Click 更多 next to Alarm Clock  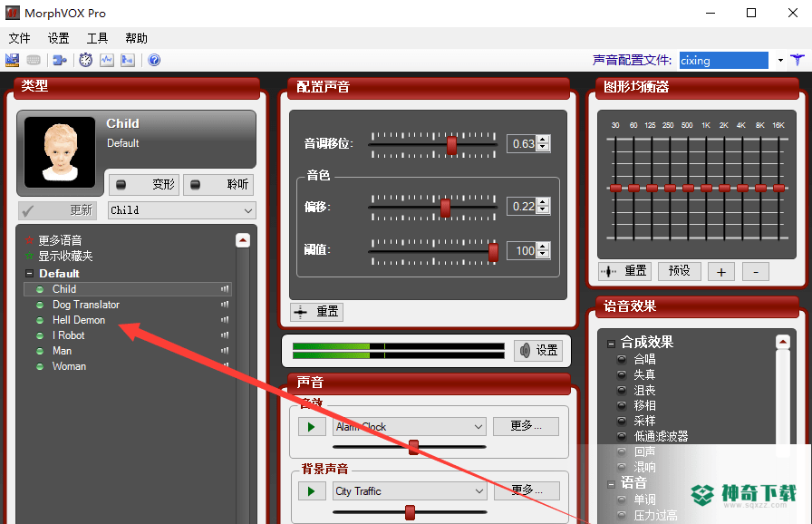(527, 426)
